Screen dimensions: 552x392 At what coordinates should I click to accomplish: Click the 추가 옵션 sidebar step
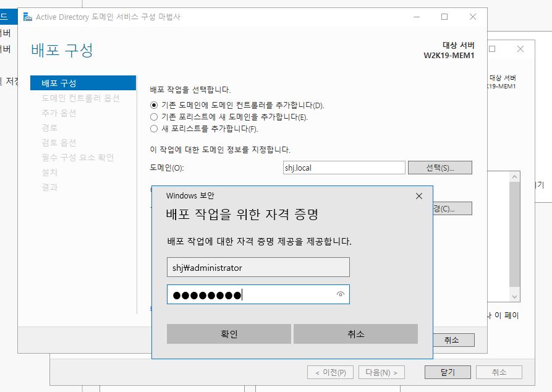pyautogui.click(x=59, y=113)
